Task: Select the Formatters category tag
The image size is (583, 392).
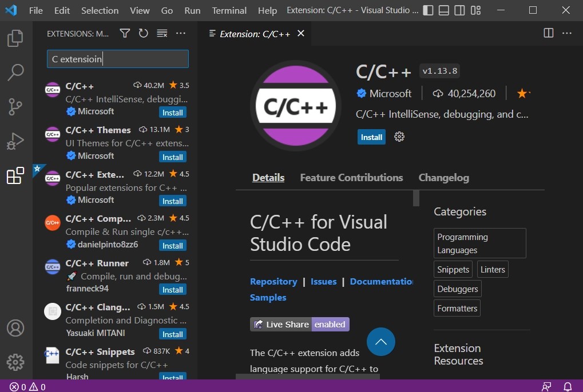Action: pyautogui.click(x=457, y=308)
